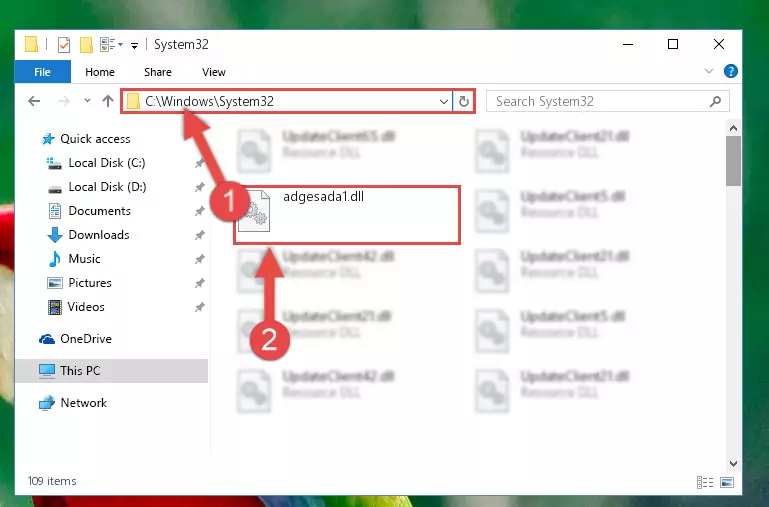This screenshot has height=507, width=769.
Task: Expand the ribbon with the chevron
Action: [x=709, y=71]
